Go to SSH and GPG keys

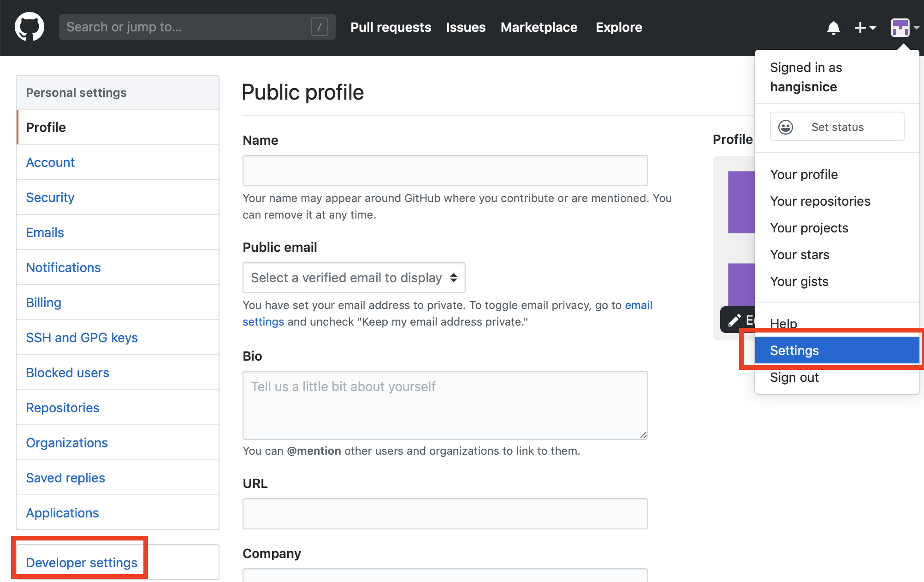(x=82, y=338)
